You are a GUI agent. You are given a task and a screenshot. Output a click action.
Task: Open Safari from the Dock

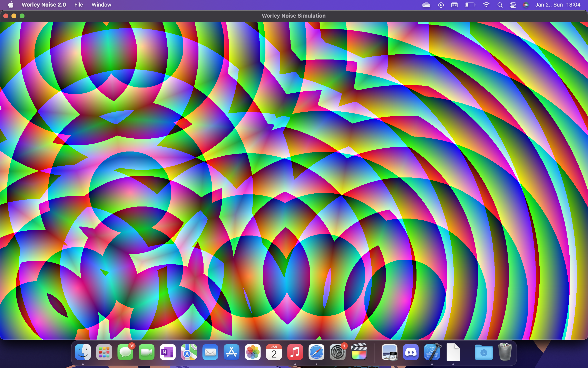tap(316, 352)
